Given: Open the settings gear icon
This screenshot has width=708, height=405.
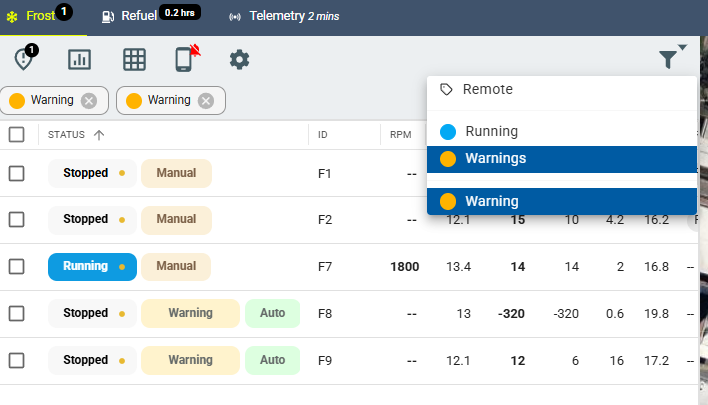Looking at the screenshot, I should 239,59.
